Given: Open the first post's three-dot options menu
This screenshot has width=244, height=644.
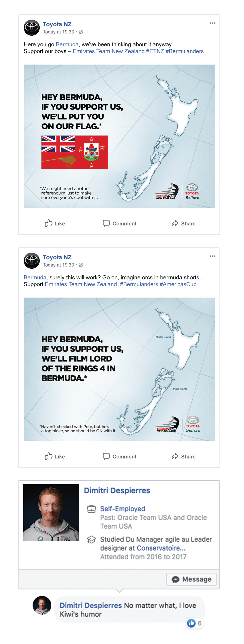Looking at the screenshot, I should (213, 23).
